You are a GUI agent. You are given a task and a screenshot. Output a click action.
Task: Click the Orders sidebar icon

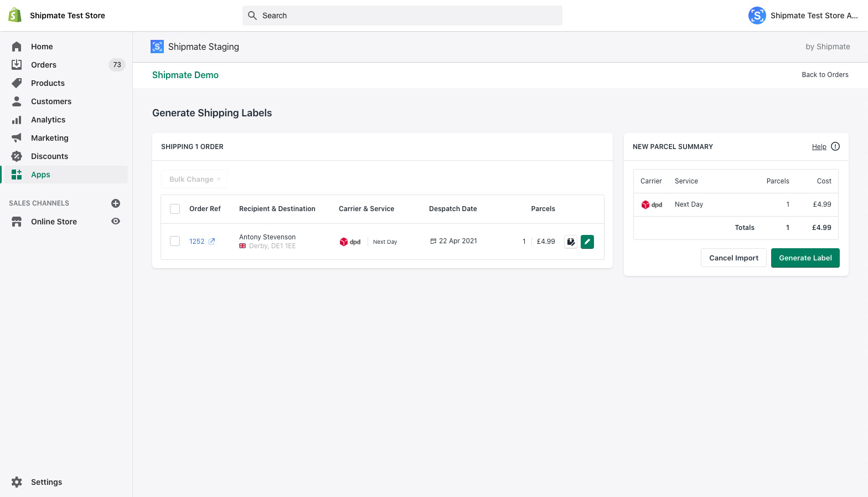click(17, 65)
